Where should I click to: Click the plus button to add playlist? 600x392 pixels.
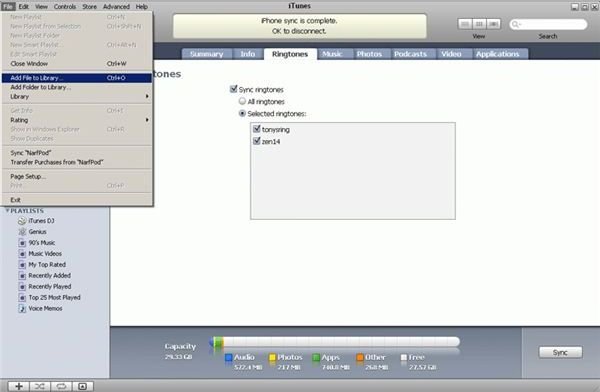point(18,386)
